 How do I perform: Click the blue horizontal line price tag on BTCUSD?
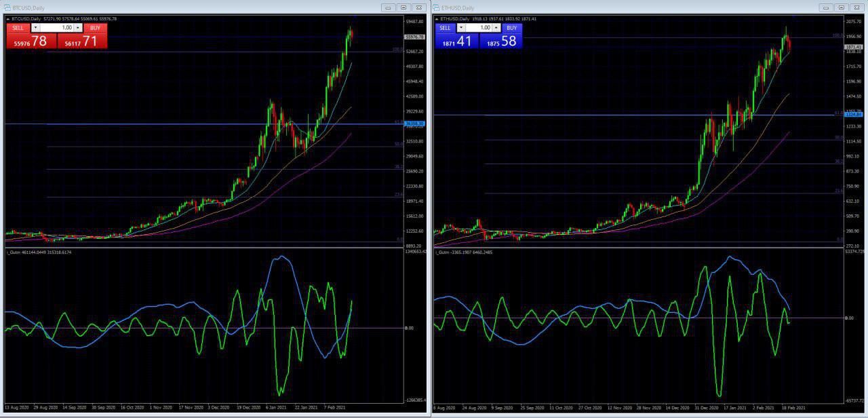tap(414, 123)
